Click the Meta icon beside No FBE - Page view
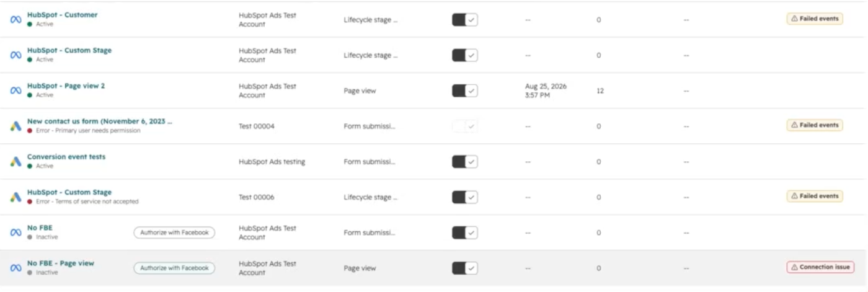868x292 pixels. click(16, 268)
